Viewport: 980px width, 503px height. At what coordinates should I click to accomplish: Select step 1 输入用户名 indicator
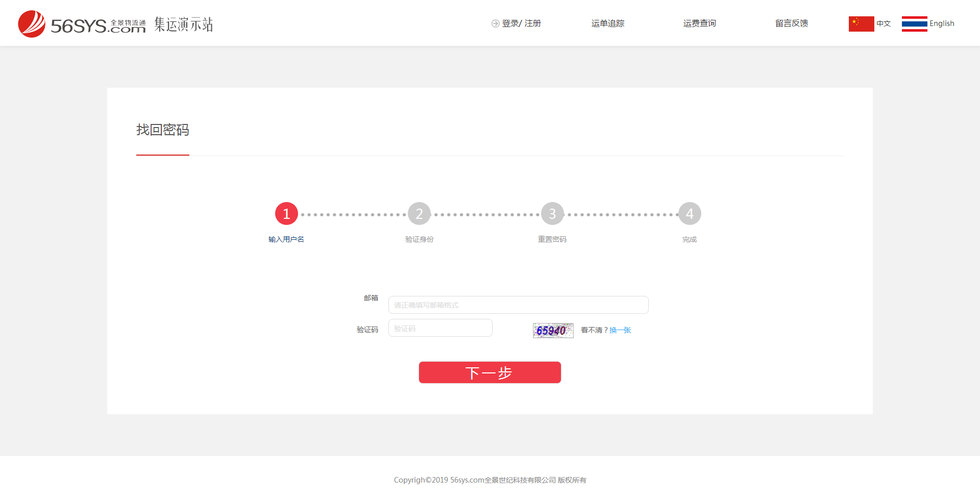[286, 213]
